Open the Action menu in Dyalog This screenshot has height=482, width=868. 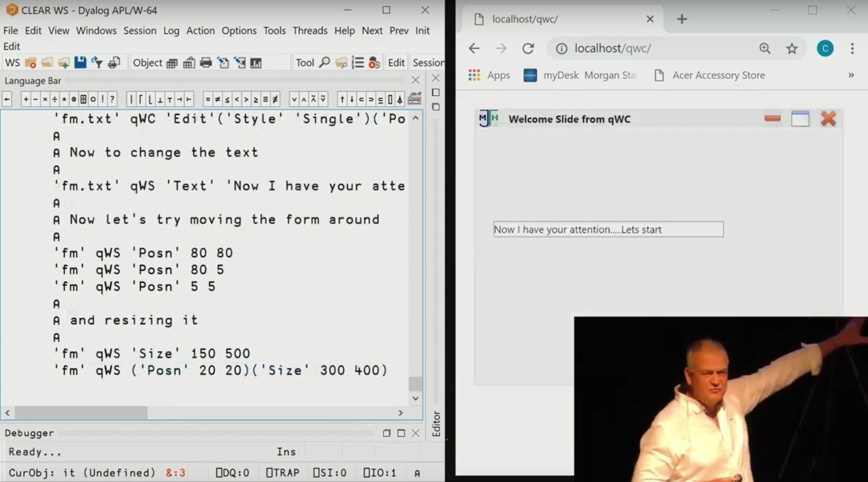(x=200, y=31)
